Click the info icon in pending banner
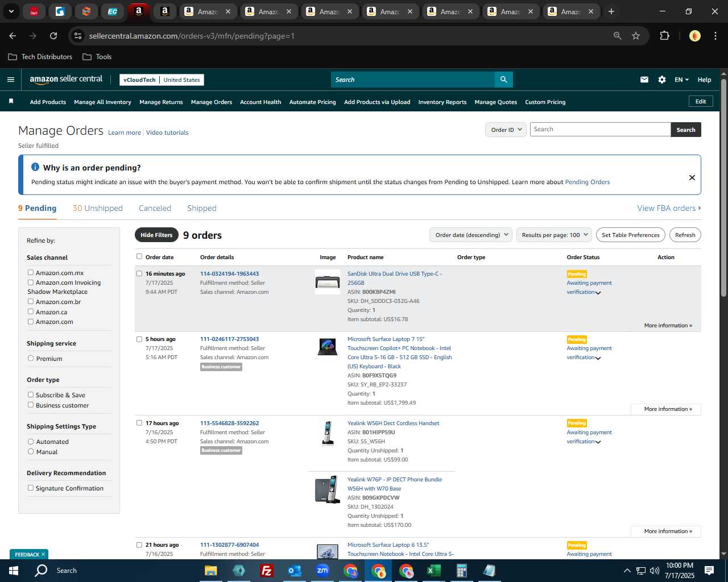The width and height of the screenshot is (728, 582). [x=35, y=167]
